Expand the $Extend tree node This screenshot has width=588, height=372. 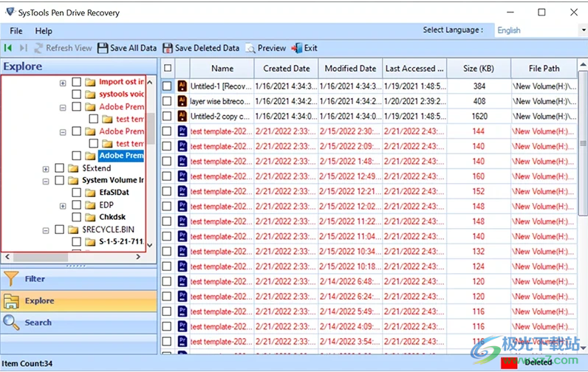tap(46, 169)
